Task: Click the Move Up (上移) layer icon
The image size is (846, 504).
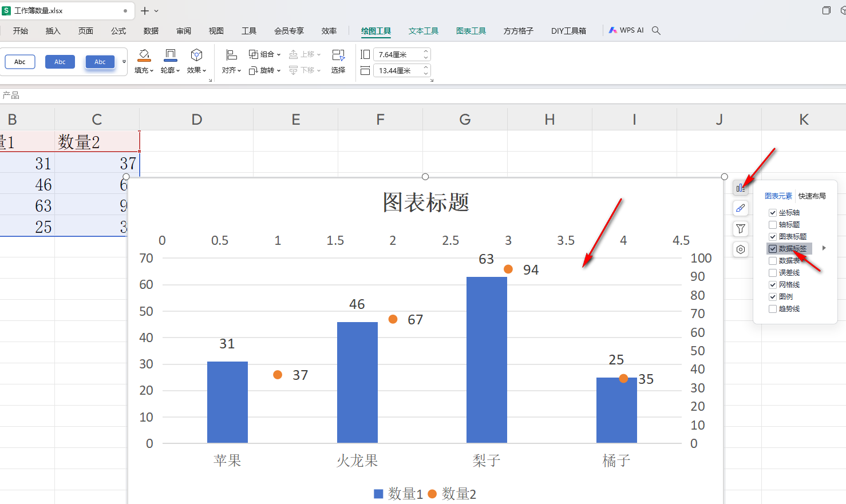Action: pos(293,54)
